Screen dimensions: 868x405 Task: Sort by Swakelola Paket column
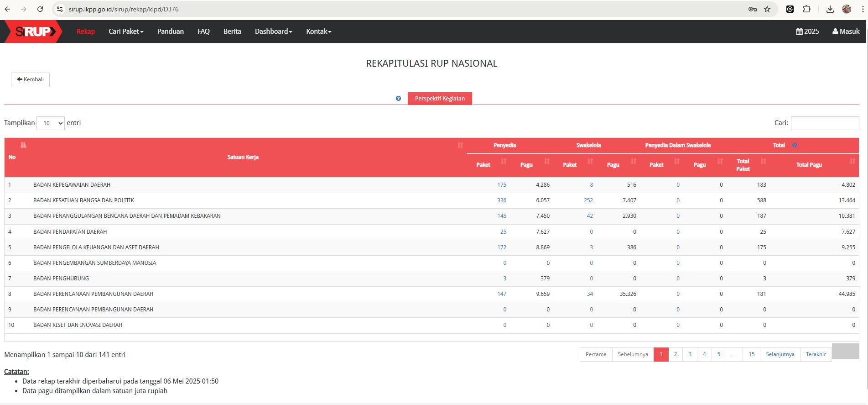click(590, 161)
